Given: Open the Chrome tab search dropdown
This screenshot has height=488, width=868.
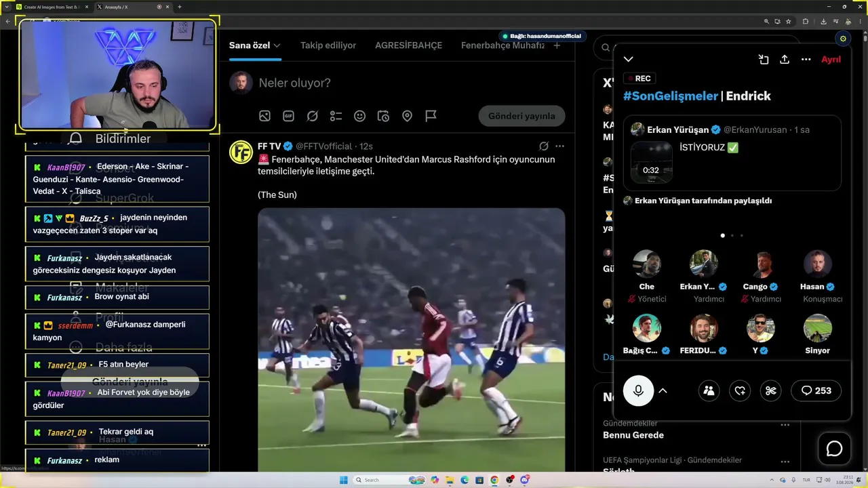Looking at the screenshot, I should click(x=7, y=7).
